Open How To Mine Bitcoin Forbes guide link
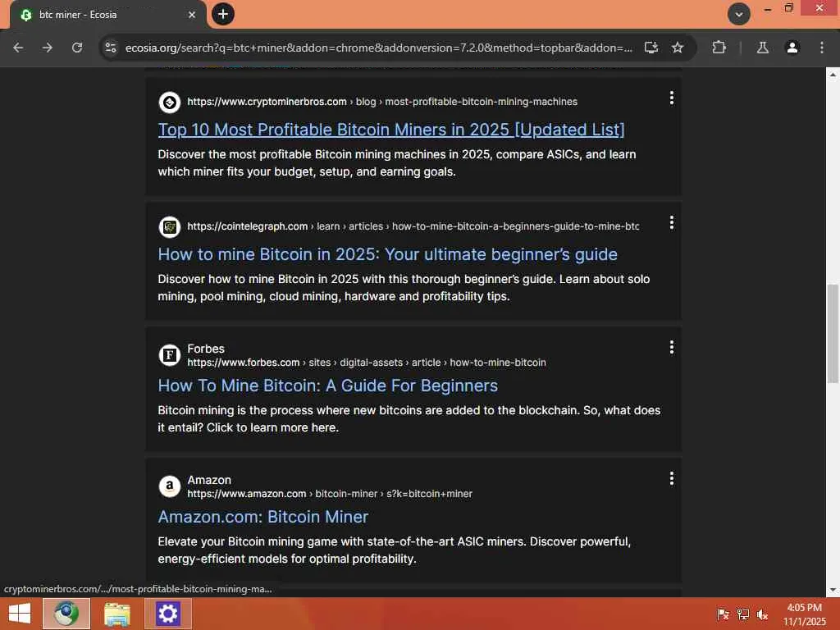Image resolution: width=840 pixels, height=630 pixels. [328, 386]
